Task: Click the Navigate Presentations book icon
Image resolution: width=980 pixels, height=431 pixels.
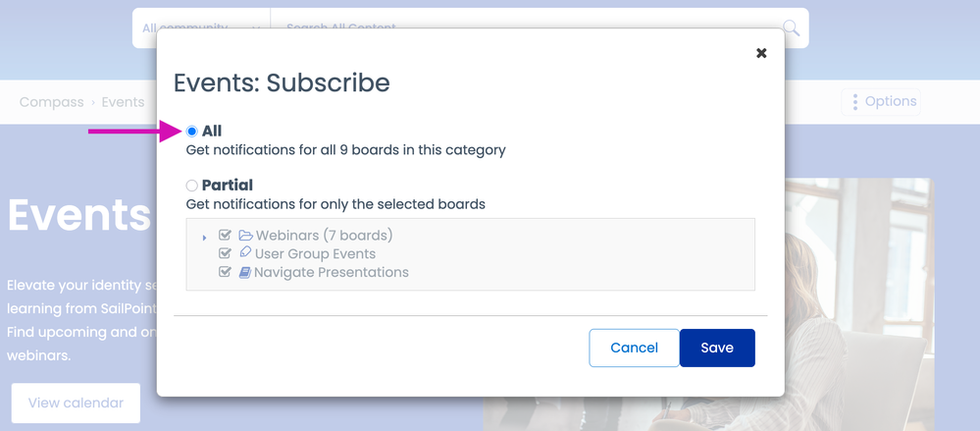Action: (245, 272)
